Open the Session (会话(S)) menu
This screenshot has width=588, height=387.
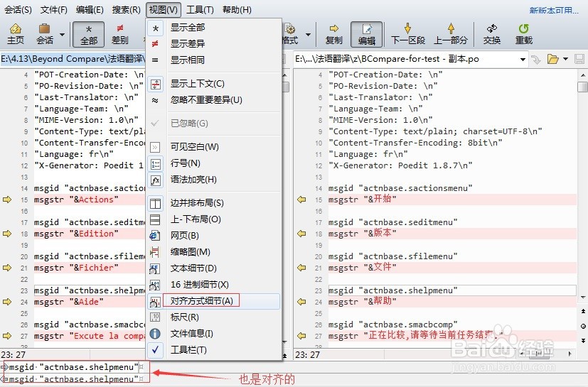coord(18,10)
